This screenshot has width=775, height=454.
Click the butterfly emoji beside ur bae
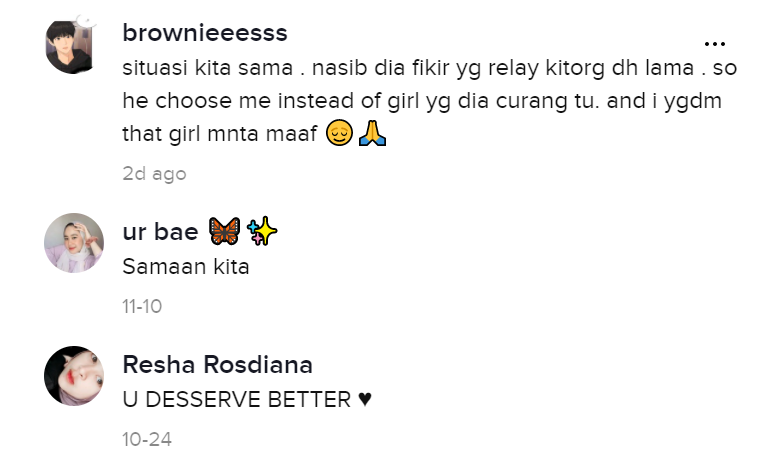222,232
